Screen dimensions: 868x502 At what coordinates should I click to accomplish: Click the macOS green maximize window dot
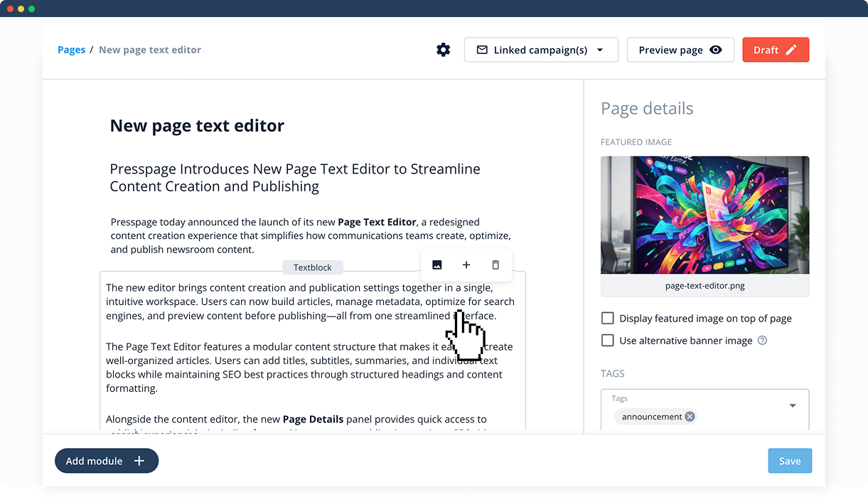[32, 9]
